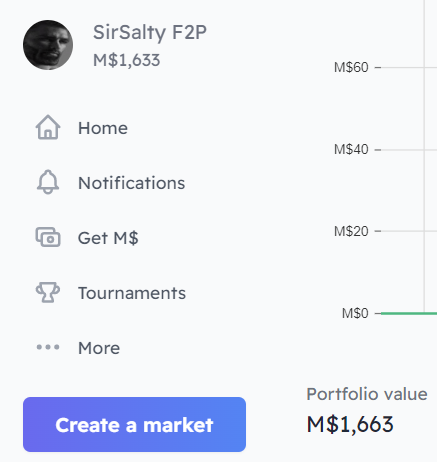The height and width of the screenshot is (462, 437).
Task: Open Tournaments menu item
Action: pyautogui.click(x=111, y=292)
